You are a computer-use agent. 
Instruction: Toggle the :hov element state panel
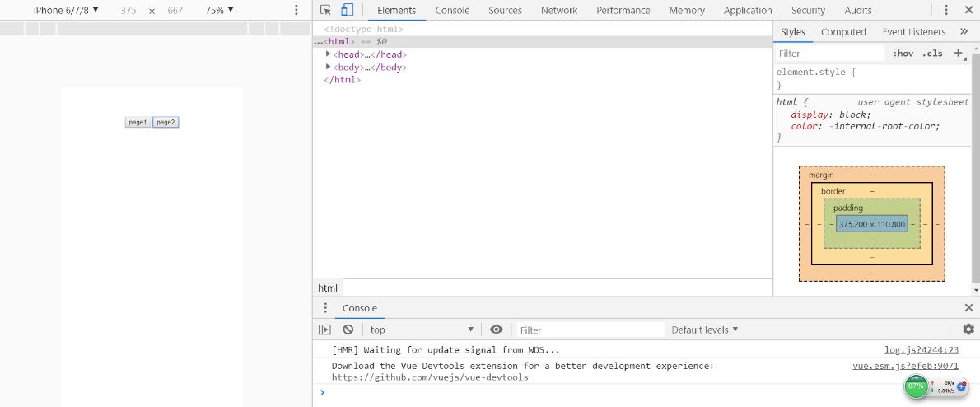903,54
